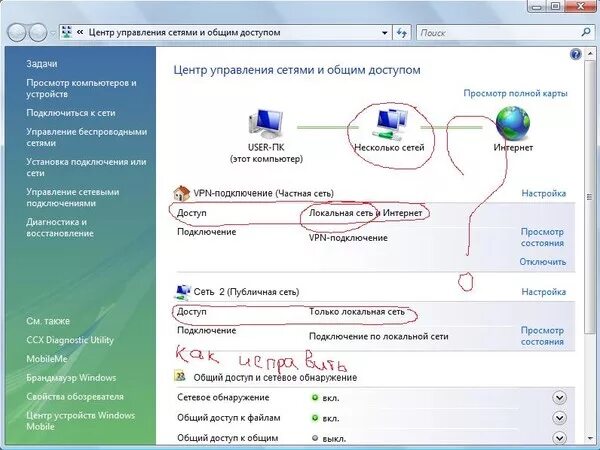Click Просмотр полной карты link
Screen dimensions: 600x450
pyautogui.click(x=515, y=93)
